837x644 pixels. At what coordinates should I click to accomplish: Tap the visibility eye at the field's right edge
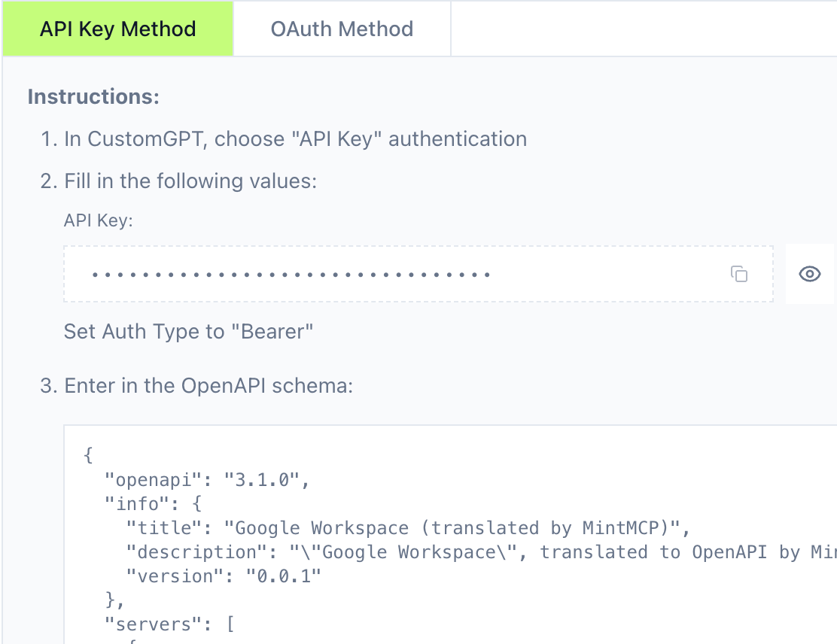tap(809, 274)
